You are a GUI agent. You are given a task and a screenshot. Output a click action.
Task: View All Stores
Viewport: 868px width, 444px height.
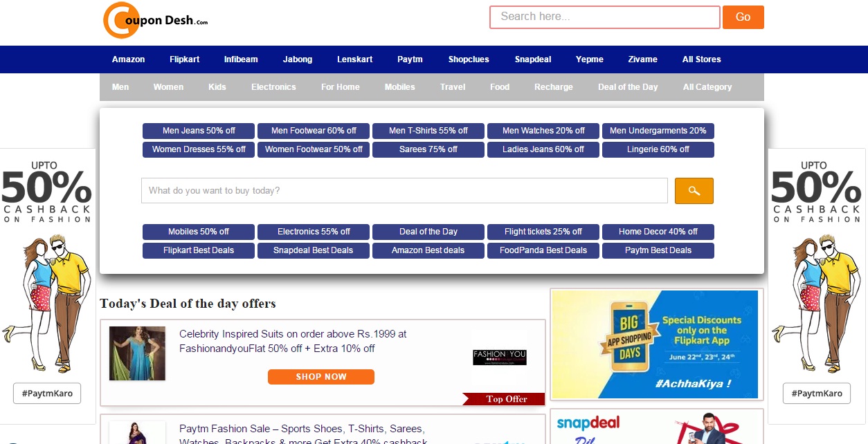702,59
